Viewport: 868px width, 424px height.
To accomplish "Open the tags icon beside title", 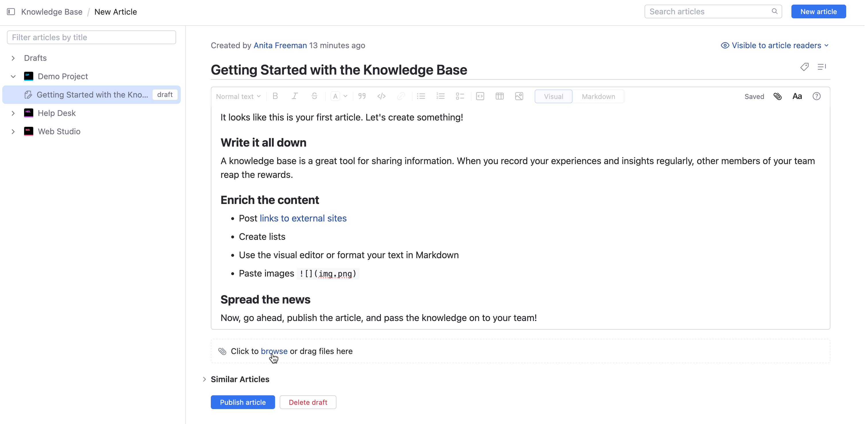I will click(x=804, y=67).
